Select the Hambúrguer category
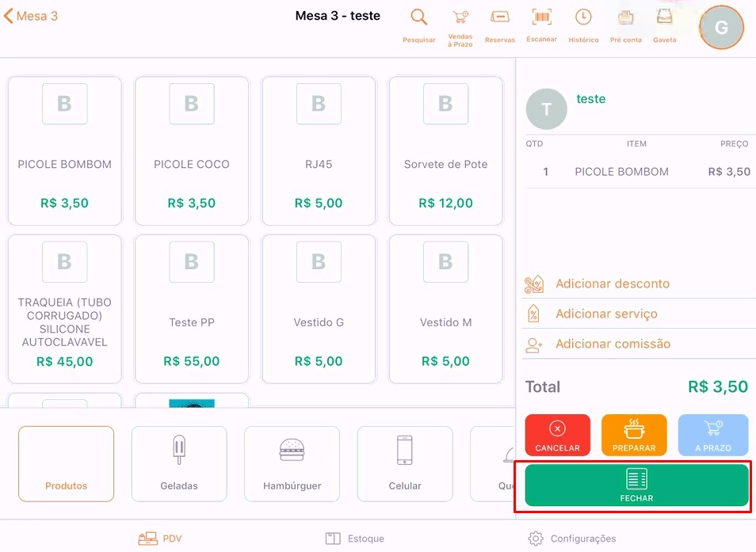 (x=292, y=464)
